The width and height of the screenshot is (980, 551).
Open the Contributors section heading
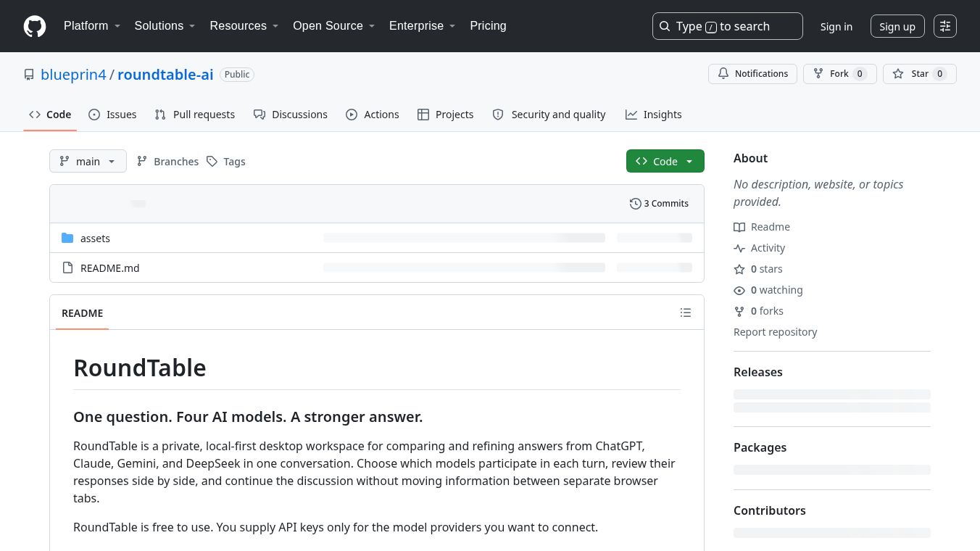(770, 510)
